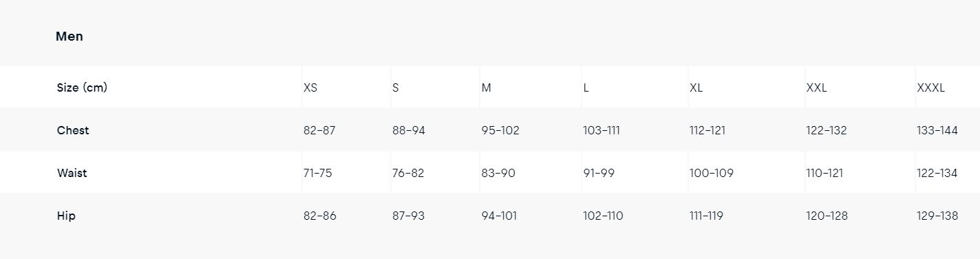This screenshot has height=259, width=980.
Task: Click waist value 91–99 for L
Action: (599, 174)
